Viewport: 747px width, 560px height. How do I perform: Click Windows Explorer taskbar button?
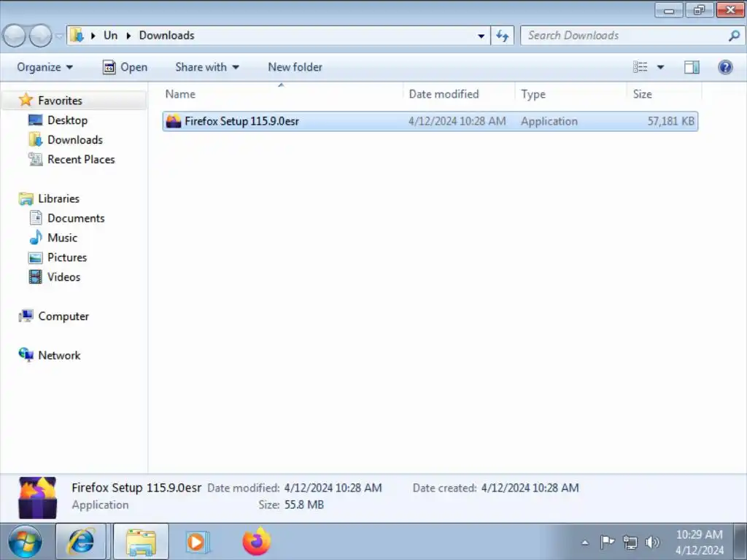pos(141,542)
